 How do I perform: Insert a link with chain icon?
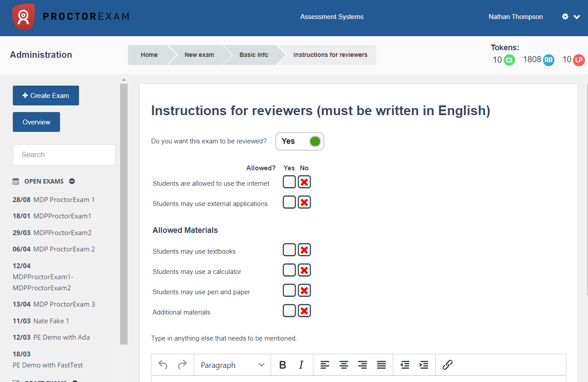[x=448, y=365]
